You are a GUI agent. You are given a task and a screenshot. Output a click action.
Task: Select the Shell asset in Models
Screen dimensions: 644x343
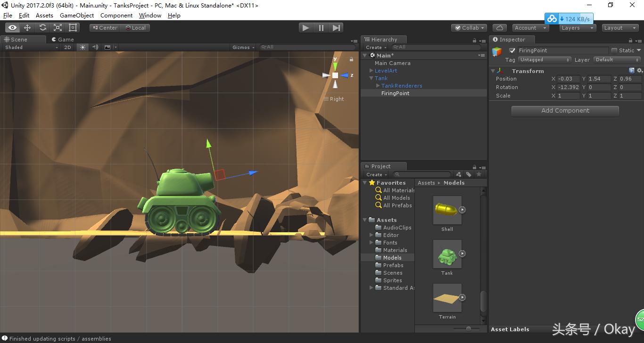click(446, 211)
